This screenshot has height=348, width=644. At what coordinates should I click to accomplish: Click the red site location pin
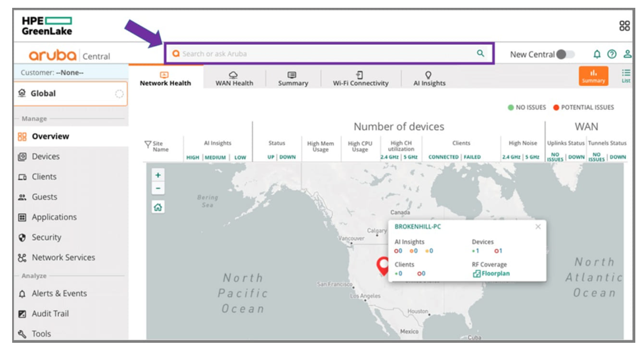[383, 266]
